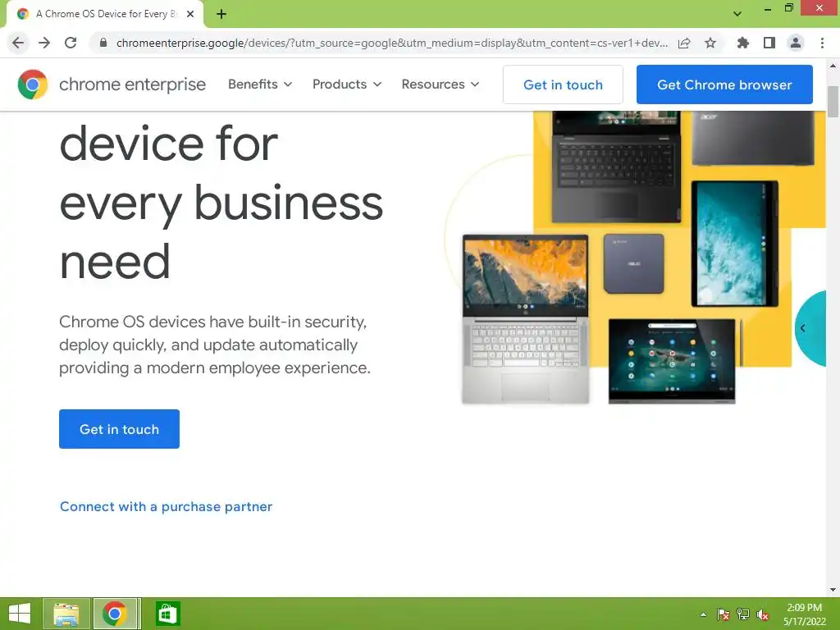Open the Chrome profile avatar
840x630 pixels.
click(x=796, y=43)
